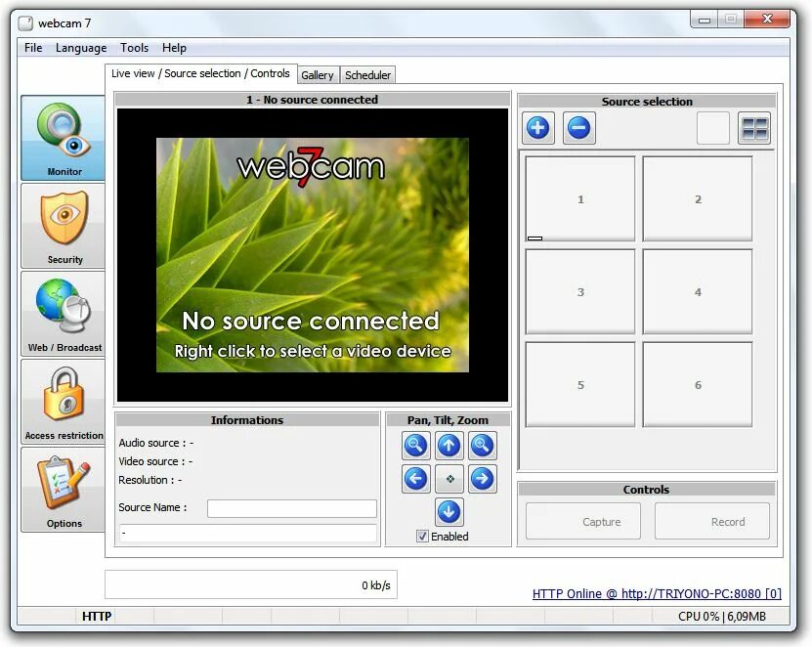This screenshot has width=812, height=647.
Task: Open the Security section
Action: (64, 226)
